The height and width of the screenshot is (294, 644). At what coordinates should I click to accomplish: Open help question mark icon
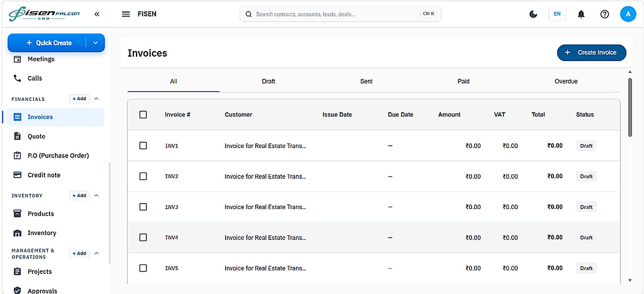point(604,14)
